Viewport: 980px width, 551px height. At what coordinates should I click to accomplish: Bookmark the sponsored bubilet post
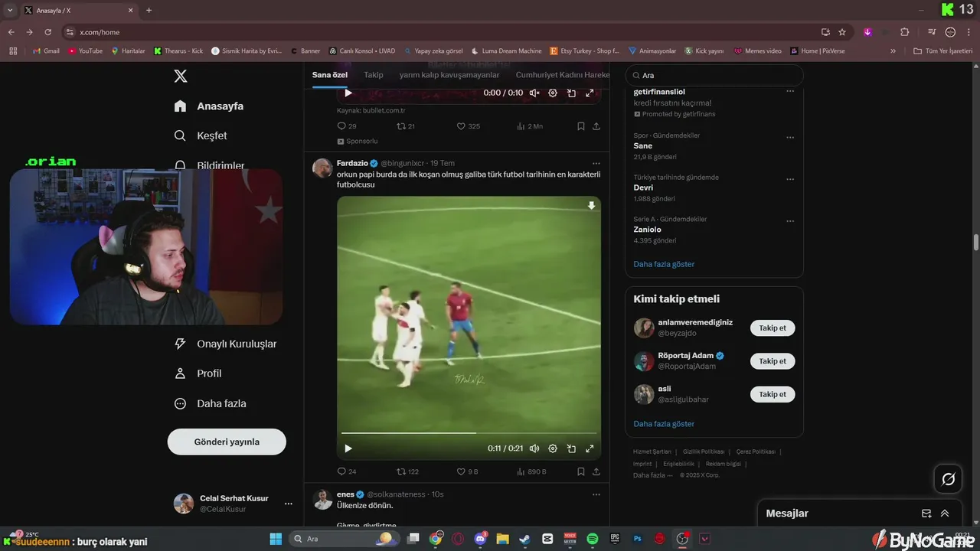(581, 126)
